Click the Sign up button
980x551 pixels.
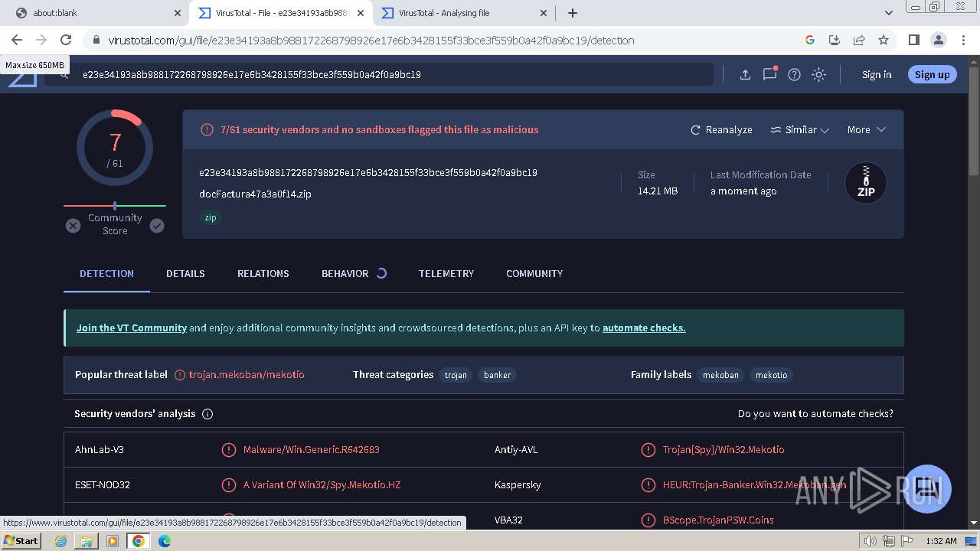click(x=932, y=74)
